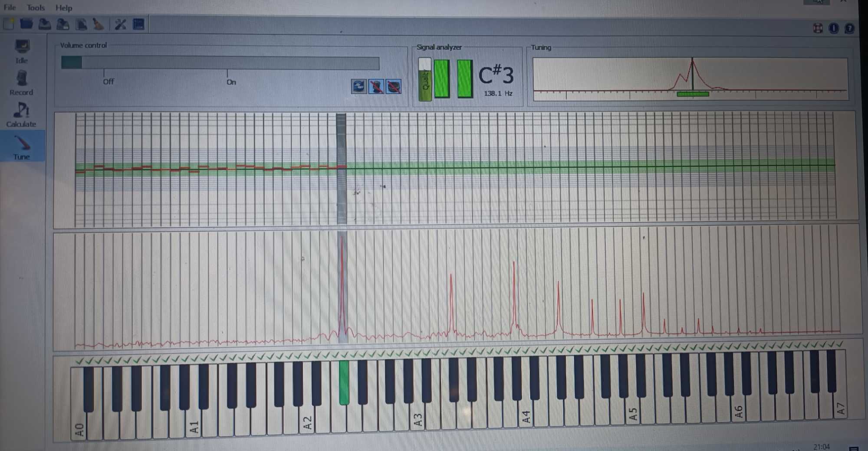
Task: Click the system clock showing 21:04
Action: [821, 446]
